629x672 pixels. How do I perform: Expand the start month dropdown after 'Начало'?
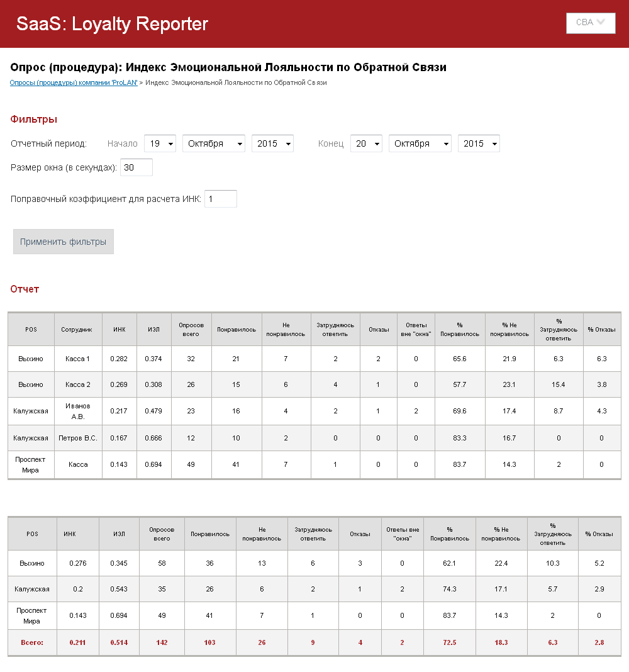[x=214, y=143]
